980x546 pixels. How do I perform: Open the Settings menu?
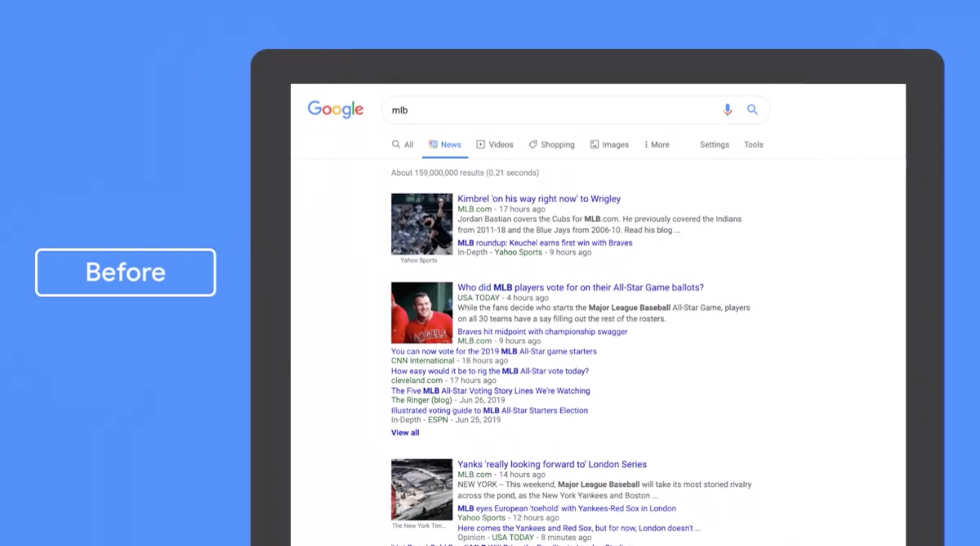[714, 144]
